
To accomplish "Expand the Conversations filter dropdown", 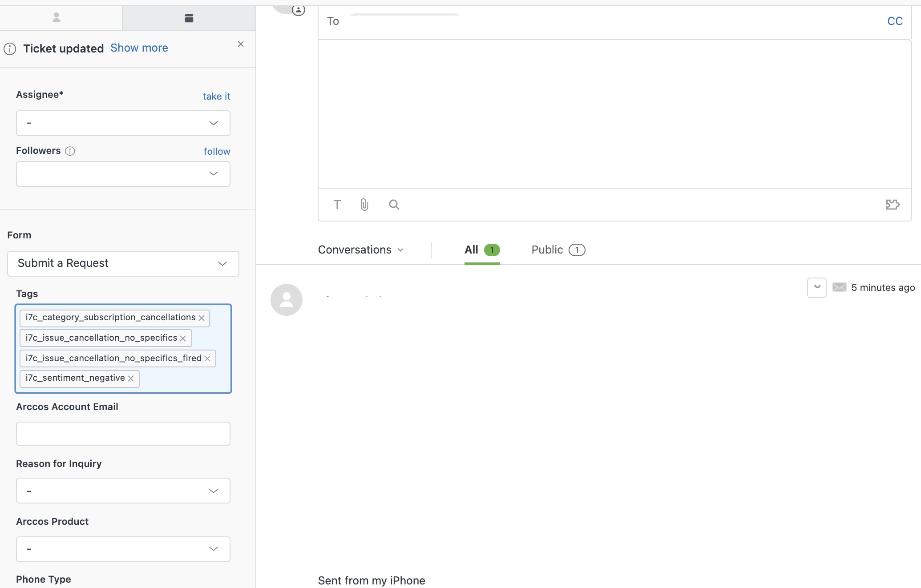I will click(x=400, y=250).
